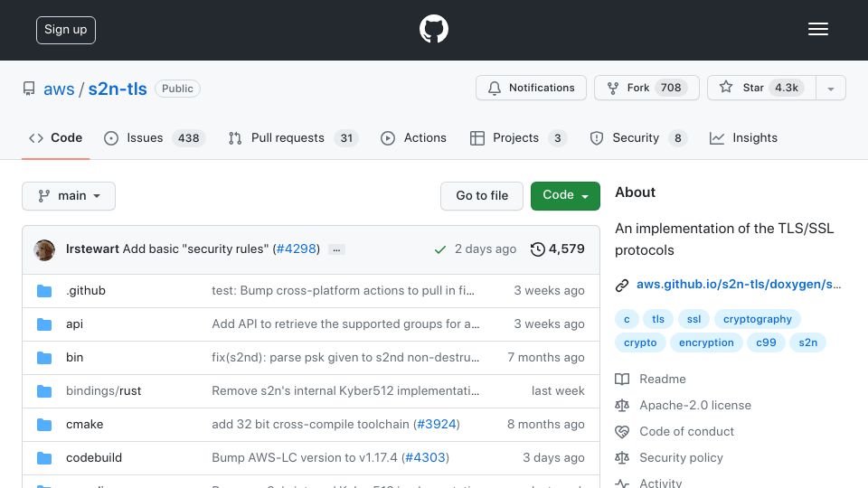Click the cmake folder icon
Viewport: 868px width, 488px height.
(x=44, y=425)
